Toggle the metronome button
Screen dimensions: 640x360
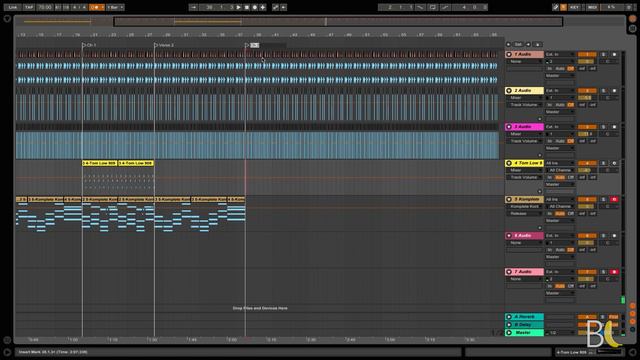(x=96, y=7)
